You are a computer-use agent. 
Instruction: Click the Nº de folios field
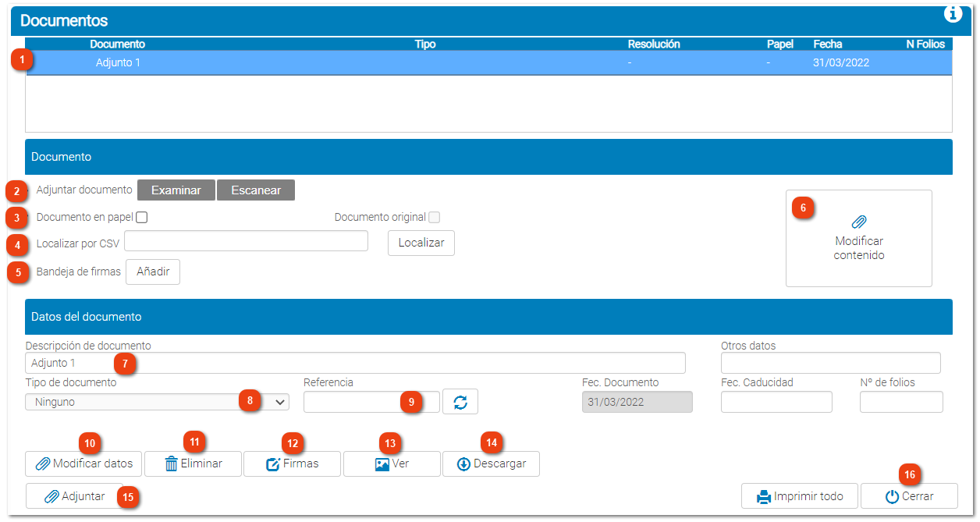point(901,402)
